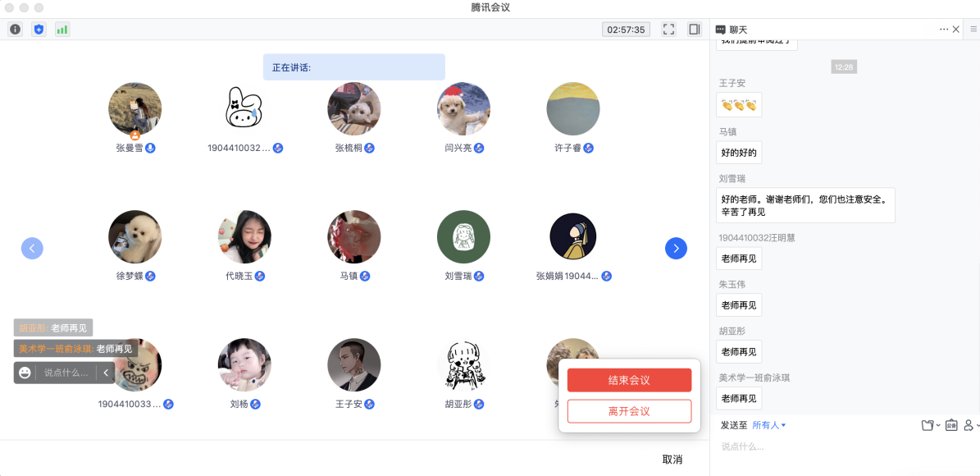
Task: Click the 结束会议 button
Action: click(629, 380)
